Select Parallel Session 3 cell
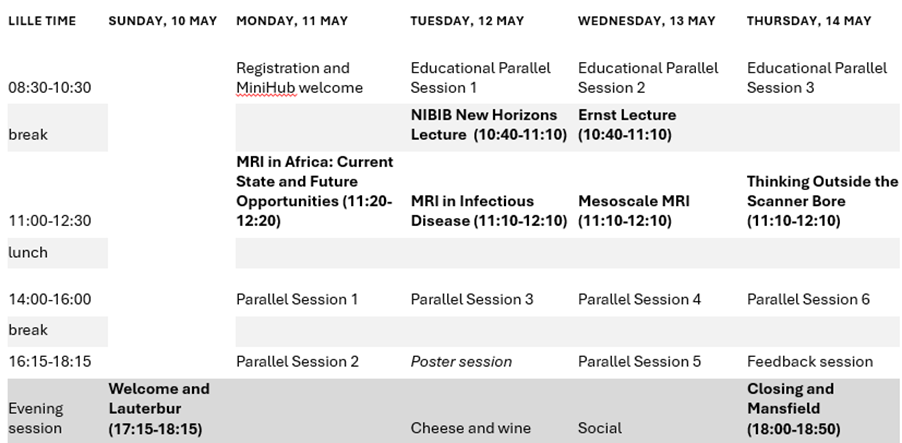Screen dimensions: 902x443 (x=472, y=299)
